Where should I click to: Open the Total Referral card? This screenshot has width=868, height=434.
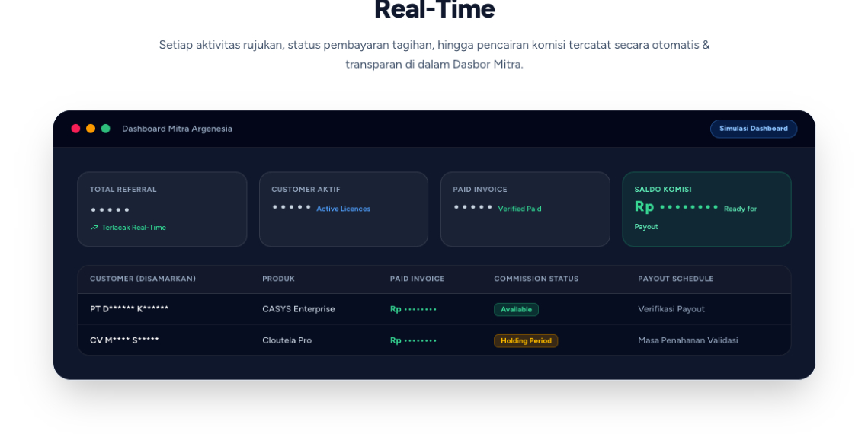click(162, 209)
